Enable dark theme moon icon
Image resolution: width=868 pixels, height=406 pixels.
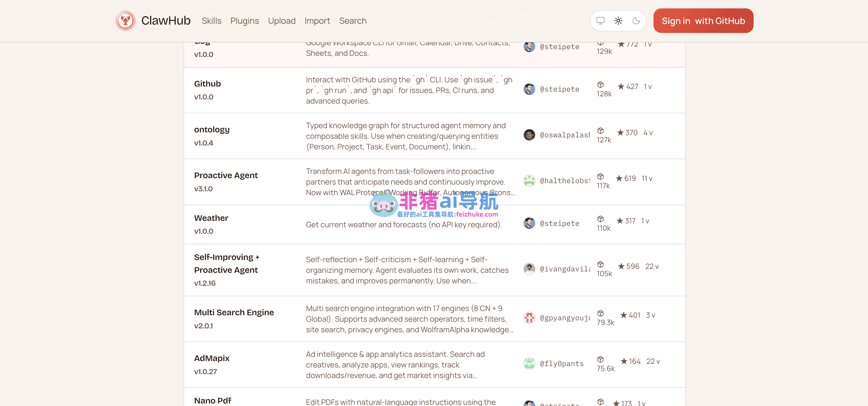point(636,21)
